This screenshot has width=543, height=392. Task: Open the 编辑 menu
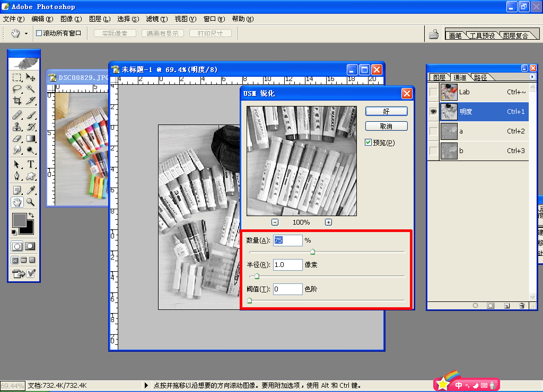(x=42, y=19)
